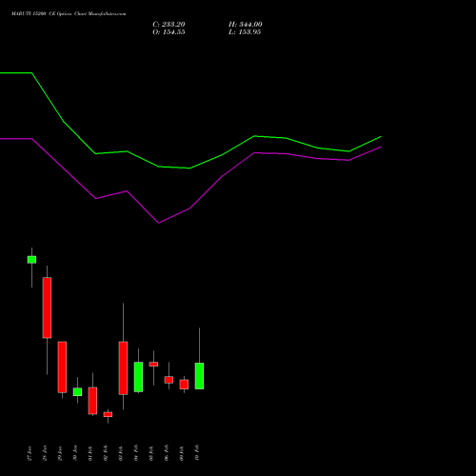Select the '06 Feb' date label
The image size is (476, 476).
[x=167, y=453]
